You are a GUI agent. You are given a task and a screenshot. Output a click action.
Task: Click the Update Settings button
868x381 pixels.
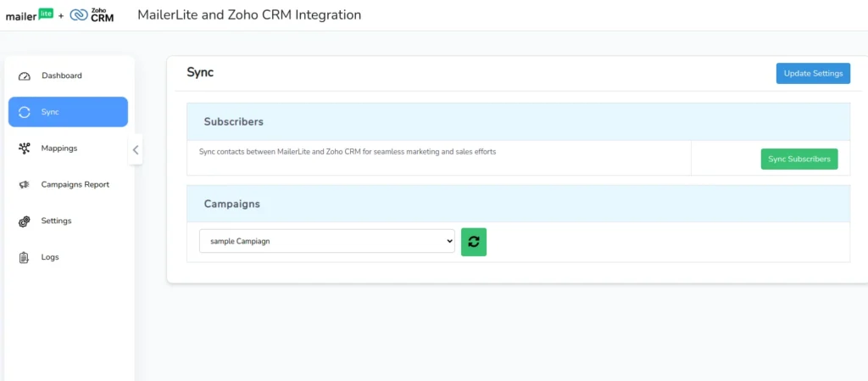tap(813, 74)
